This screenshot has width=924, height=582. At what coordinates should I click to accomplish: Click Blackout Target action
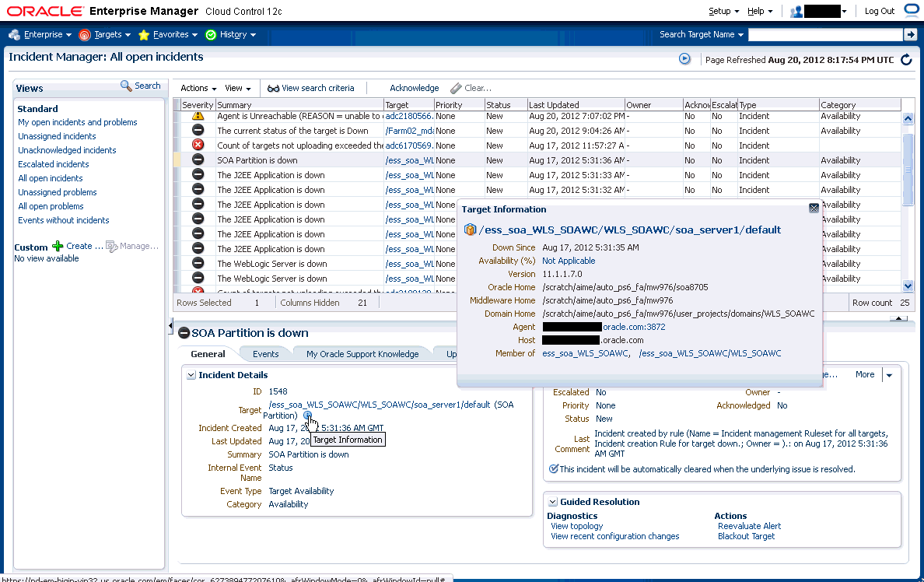[746, 536]
